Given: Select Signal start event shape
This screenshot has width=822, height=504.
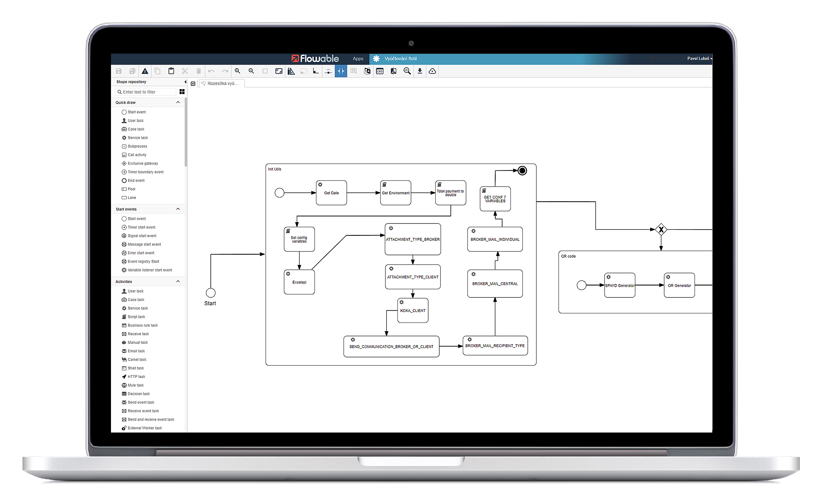Looking at the screenshot, I should (x=139, y=236).
